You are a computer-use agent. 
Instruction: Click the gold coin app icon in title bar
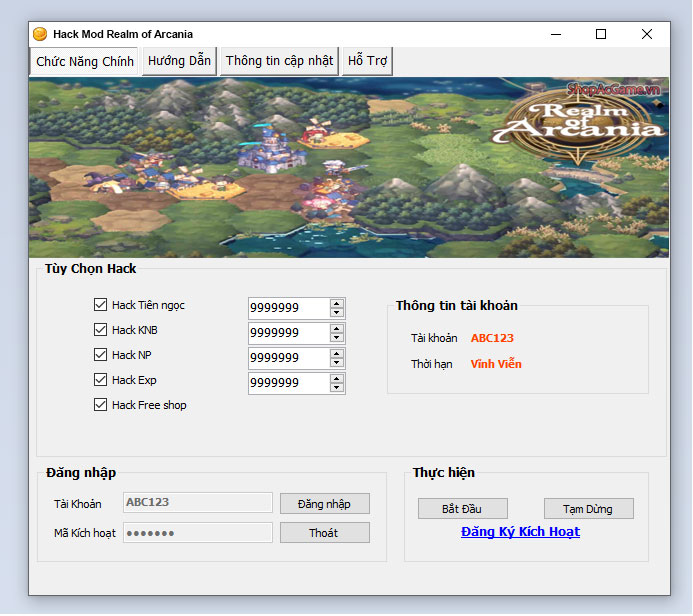(x=40, y=34)
